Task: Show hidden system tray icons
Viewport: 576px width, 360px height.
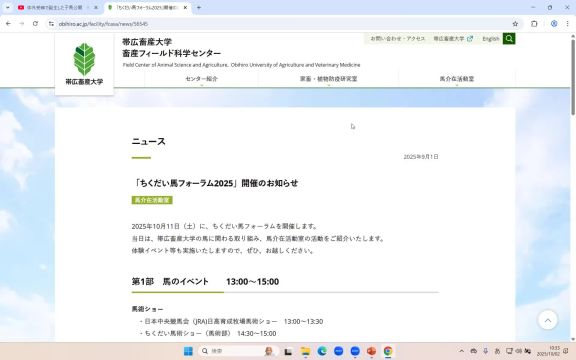Action: (462, 351)
